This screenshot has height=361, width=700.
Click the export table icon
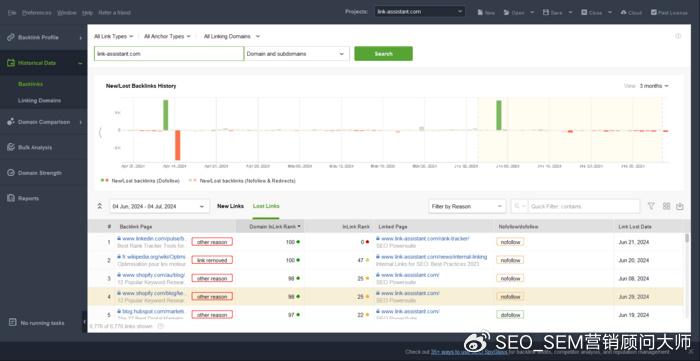pos(679,206)
